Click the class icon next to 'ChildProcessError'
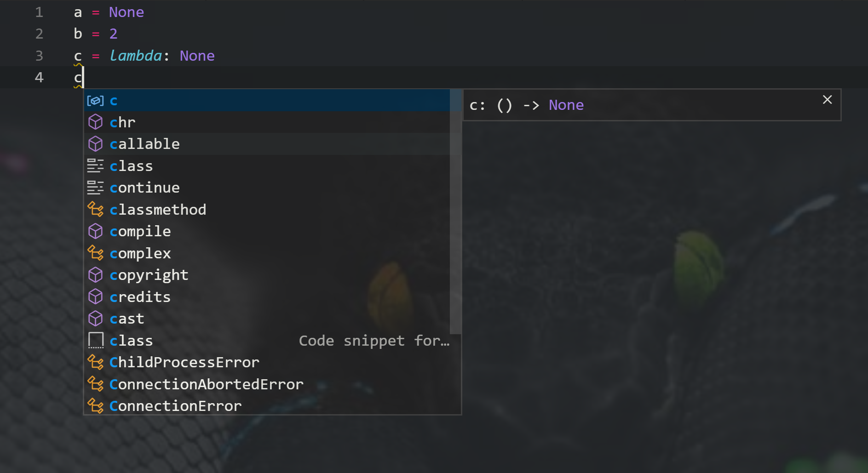868x473 pixels. point(95,362)
